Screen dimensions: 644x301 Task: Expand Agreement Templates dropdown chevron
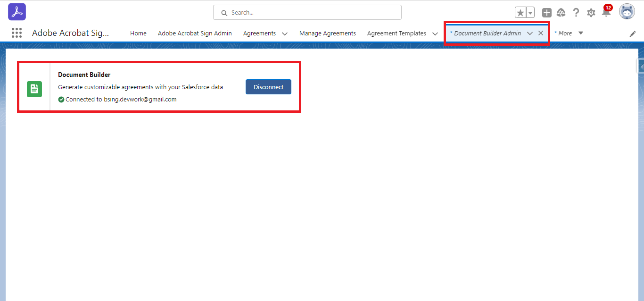pyautogui.click(x=435, y=33)
